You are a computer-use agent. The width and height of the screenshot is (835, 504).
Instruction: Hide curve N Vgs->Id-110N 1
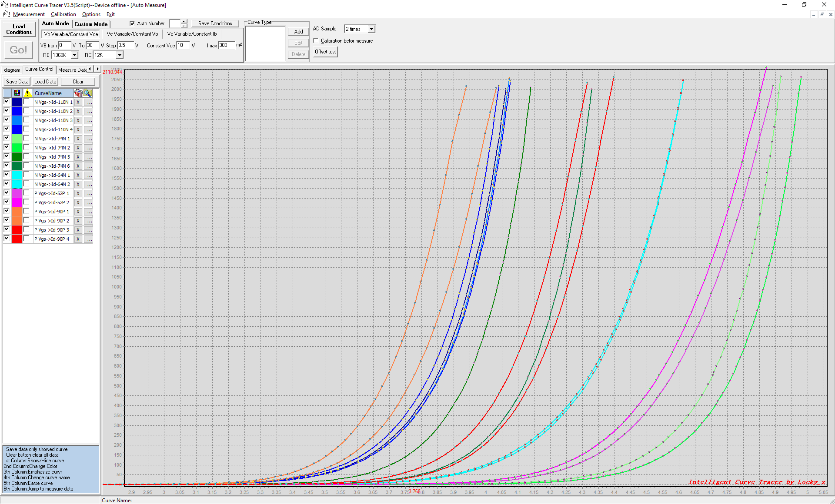coord(7,102)
